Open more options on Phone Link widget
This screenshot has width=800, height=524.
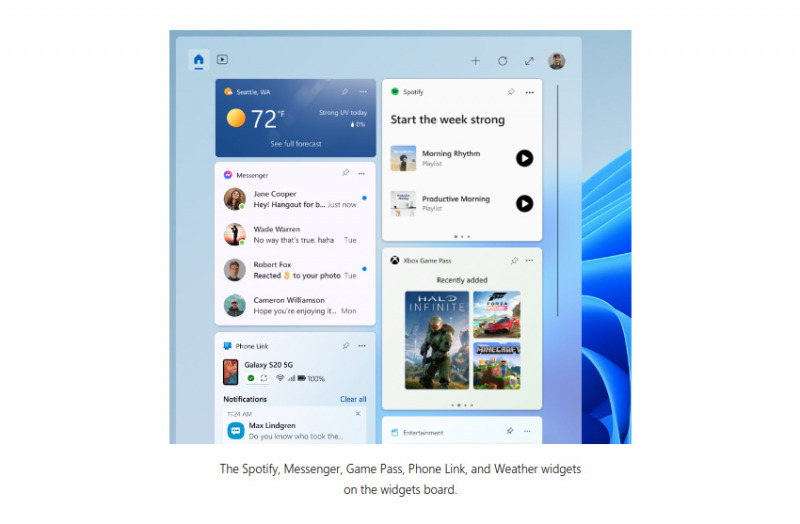362,346
